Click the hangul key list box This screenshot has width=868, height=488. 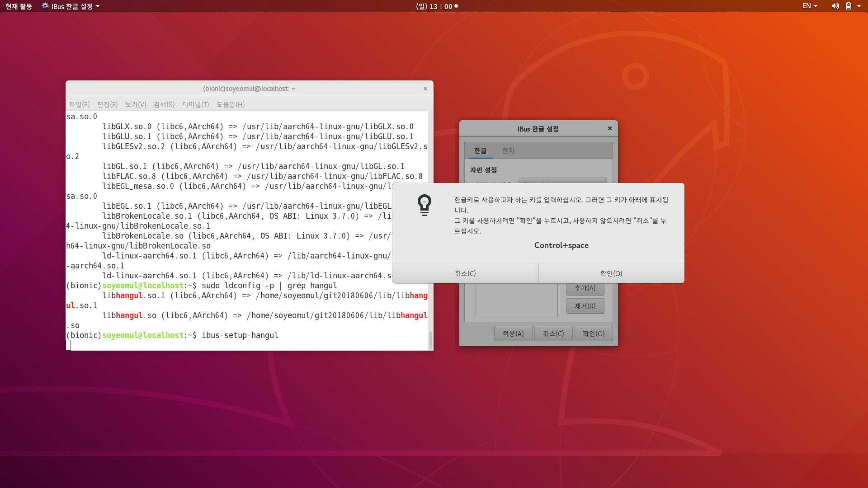tap(516, 300)
